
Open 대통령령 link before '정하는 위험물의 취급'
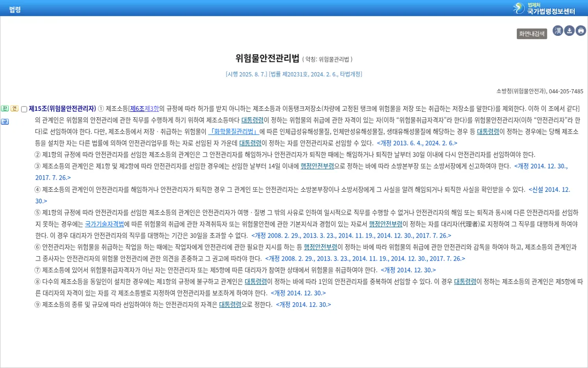pyautogui.click(x=252, y=120)
